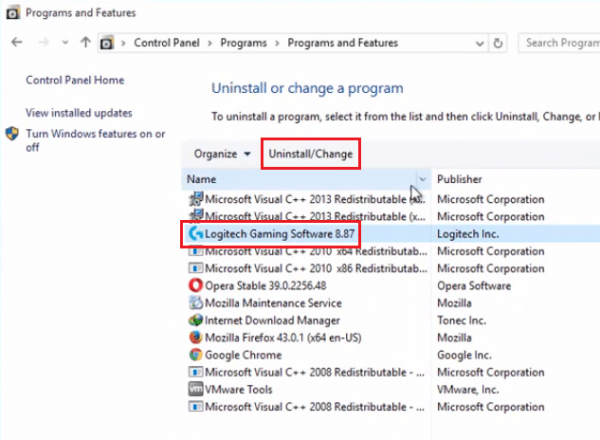Viewport: 600px width, 440px height.
Task: Click the Programs and Features title icon
Action: tap(13, 13)
